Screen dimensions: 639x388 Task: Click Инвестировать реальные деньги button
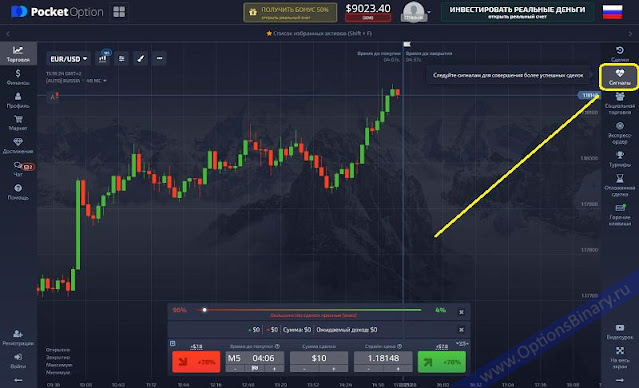(x=517, y=12)
